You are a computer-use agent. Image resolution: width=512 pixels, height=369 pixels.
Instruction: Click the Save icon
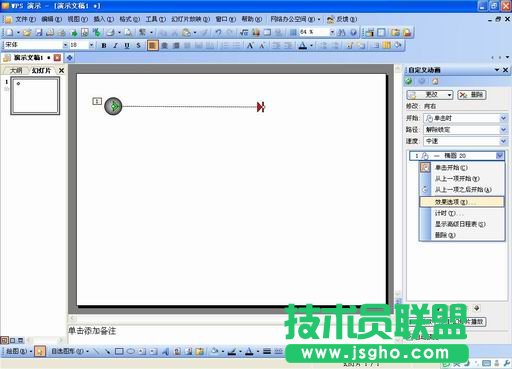click(x=39, y=32)
